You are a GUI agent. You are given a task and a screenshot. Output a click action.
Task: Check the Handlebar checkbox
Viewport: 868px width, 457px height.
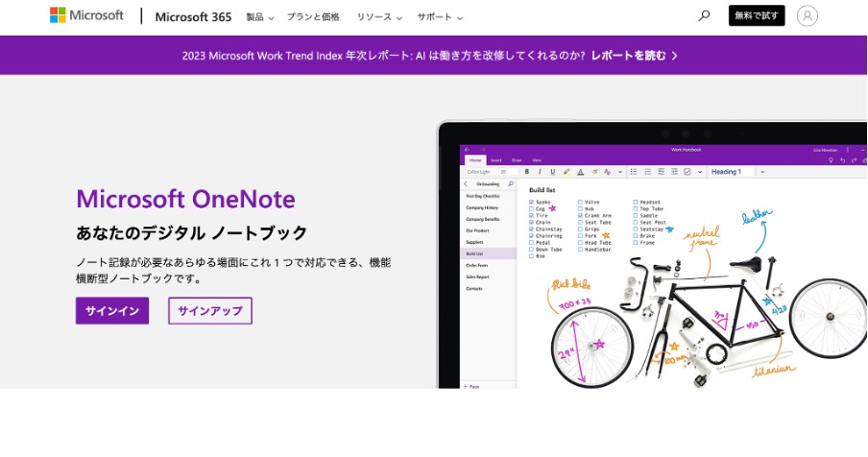(x=580, y=249)
